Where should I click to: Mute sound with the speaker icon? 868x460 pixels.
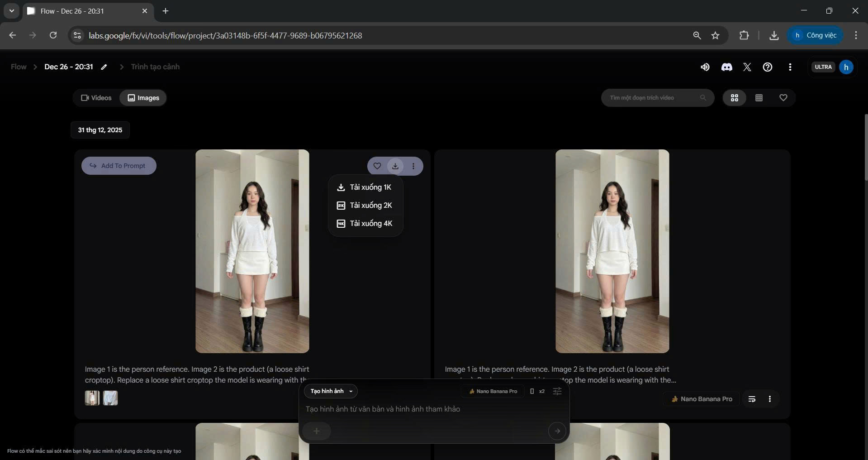tap(705, 67)
